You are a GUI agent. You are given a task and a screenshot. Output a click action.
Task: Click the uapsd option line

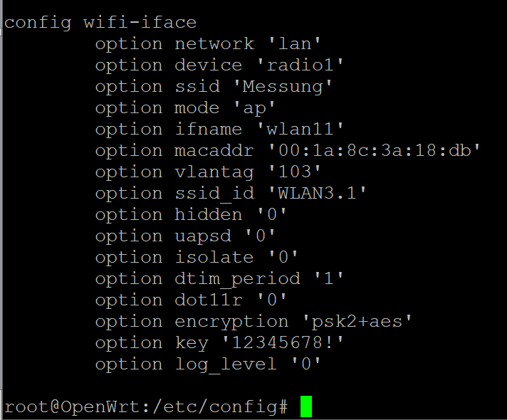click(x=185, y=236)
